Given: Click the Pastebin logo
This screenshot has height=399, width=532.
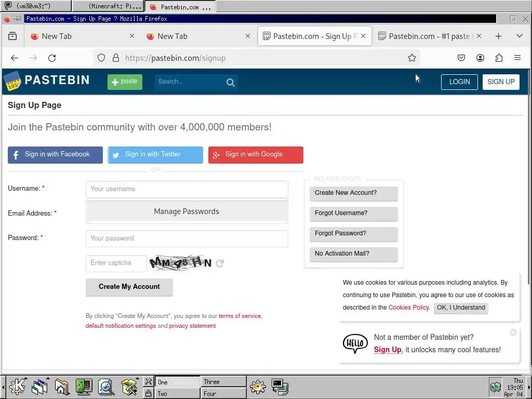Looking at the screenshot, I should point(46,81).
